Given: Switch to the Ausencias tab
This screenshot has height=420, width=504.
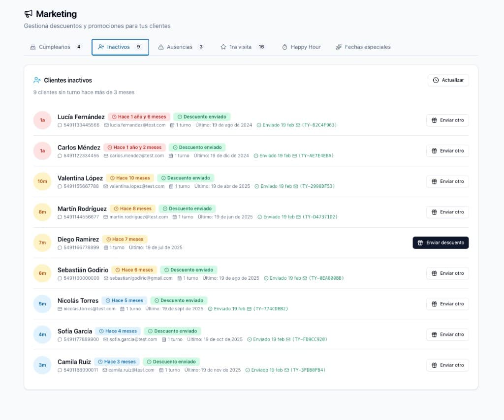Looking at the screenshot, I should (181, 47).
